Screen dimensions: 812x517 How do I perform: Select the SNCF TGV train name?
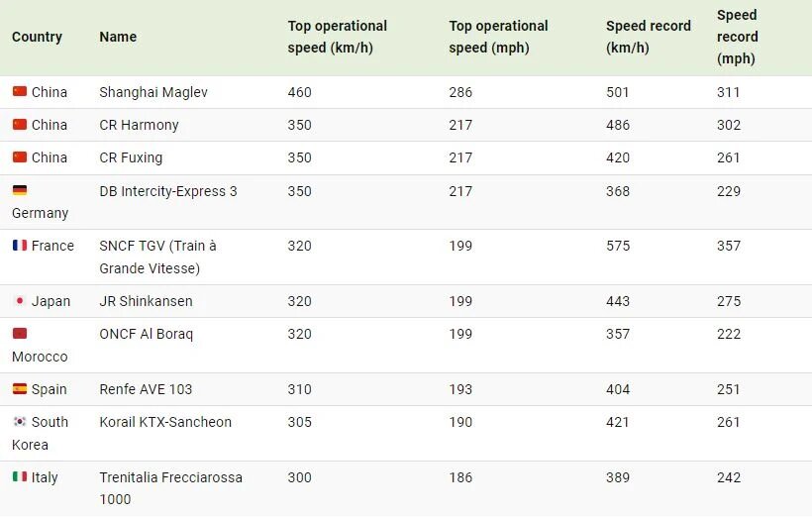tap(157, 257)
